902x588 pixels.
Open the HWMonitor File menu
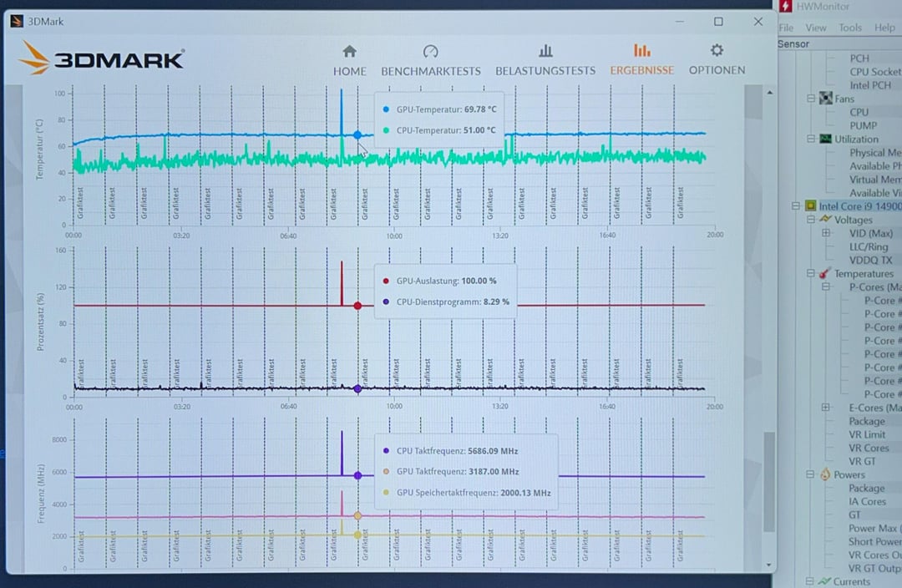tap(786, 28)
